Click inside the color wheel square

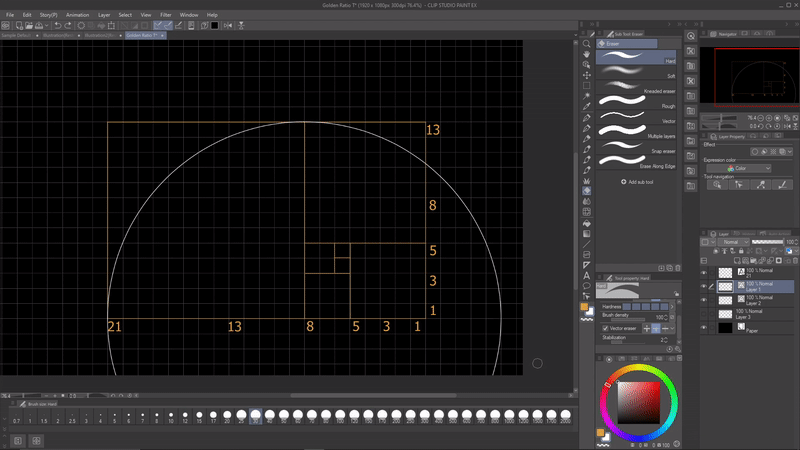pyautogui.click(x=637, y=405)
